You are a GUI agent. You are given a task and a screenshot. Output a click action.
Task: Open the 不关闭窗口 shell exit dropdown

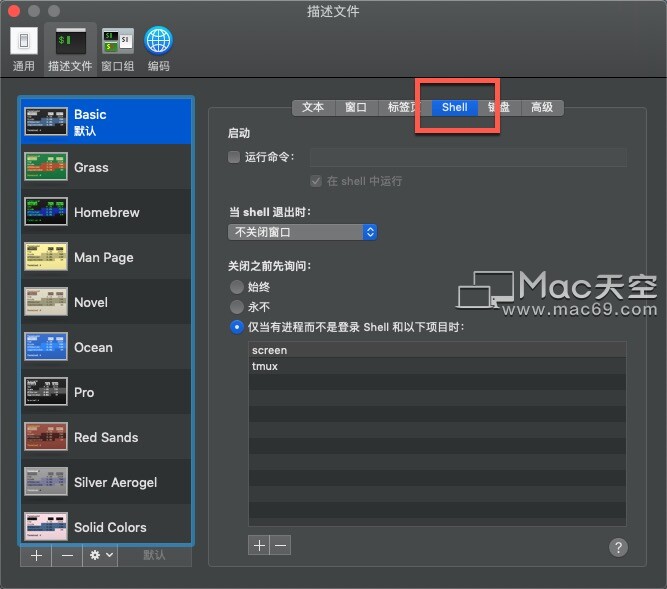[x=302, y=232]
